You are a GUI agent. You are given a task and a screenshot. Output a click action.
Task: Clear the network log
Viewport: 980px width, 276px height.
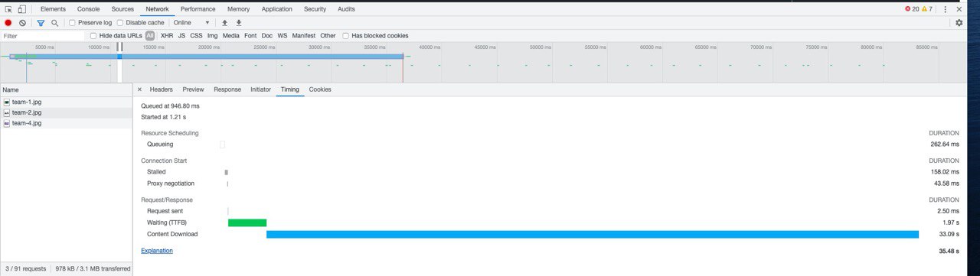pos(22,23)
